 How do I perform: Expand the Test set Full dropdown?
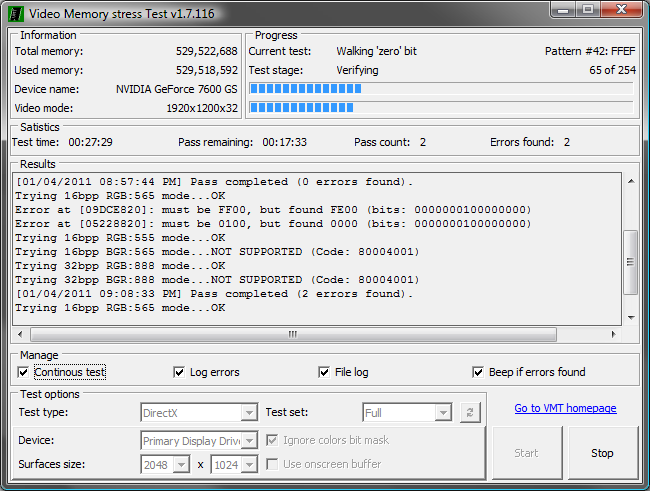(443, 413)
